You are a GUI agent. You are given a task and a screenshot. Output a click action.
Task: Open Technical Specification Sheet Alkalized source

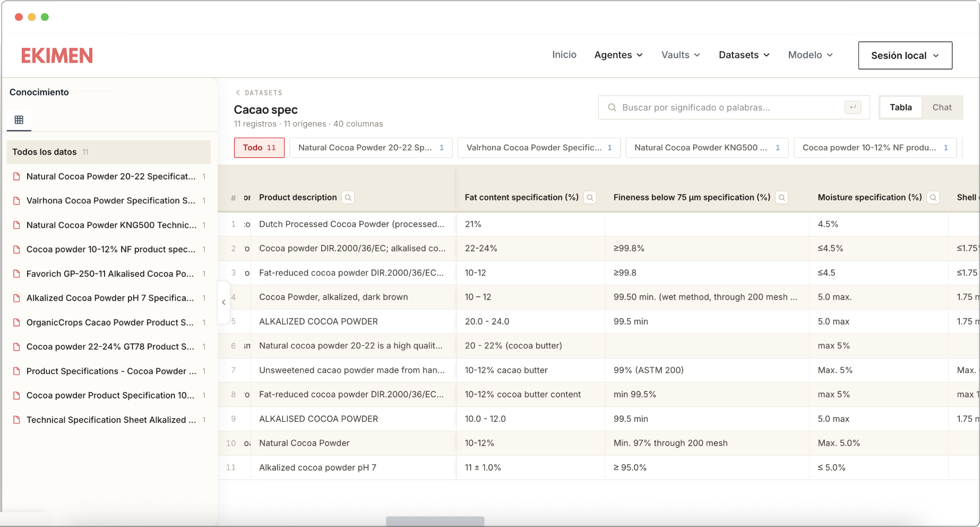109,420
